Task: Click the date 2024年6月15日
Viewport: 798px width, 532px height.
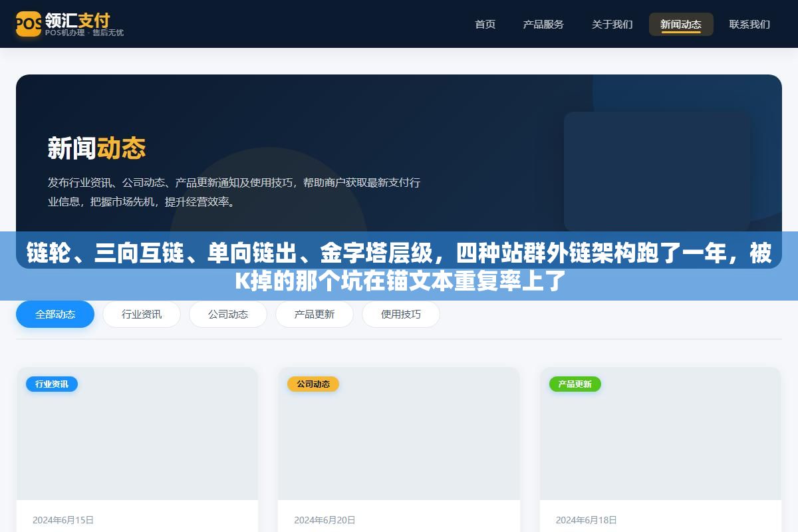Action: 63,520
